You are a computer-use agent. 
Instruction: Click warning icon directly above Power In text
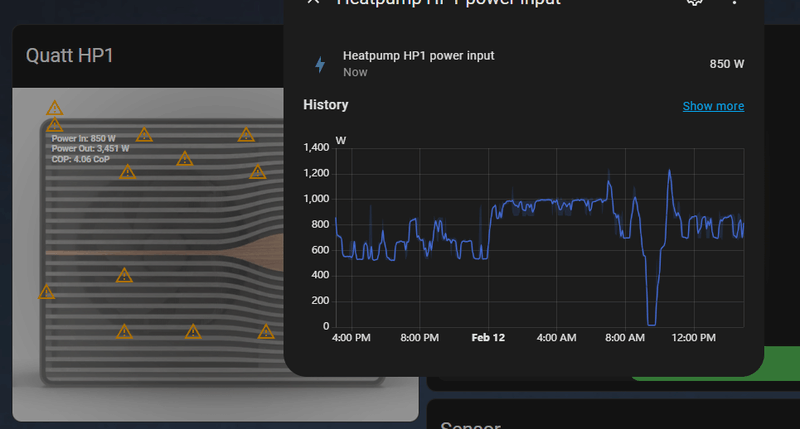click(x=54, y=125)
